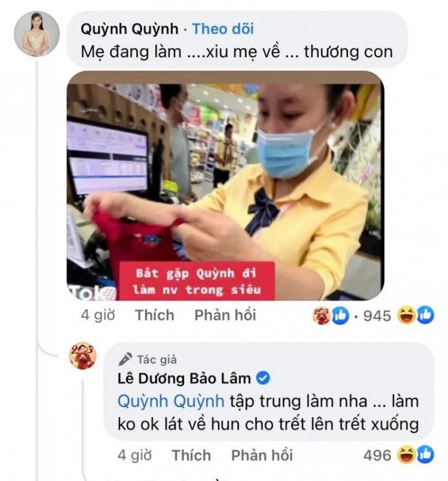Image resolution: width=448 pixels, height=481 pixels.
Task: Open Quỳnh Quỳnh's profile picture
Action: 37,34
